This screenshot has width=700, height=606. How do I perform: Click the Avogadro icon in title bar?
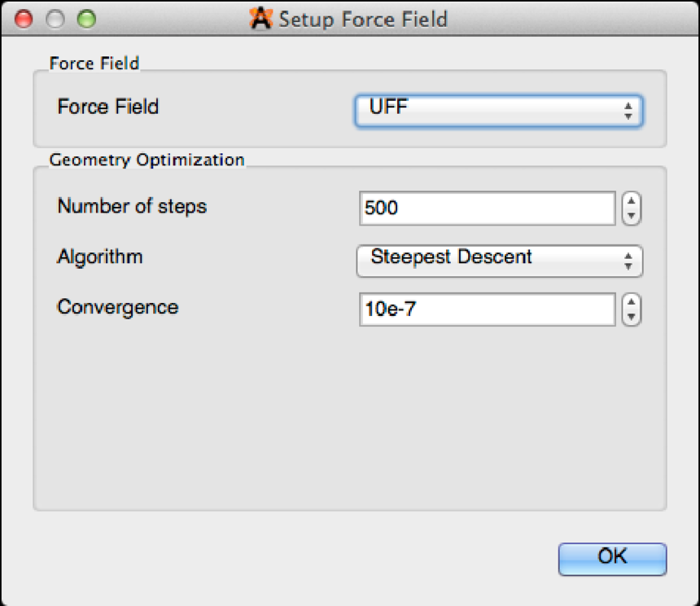coord(261,19)
